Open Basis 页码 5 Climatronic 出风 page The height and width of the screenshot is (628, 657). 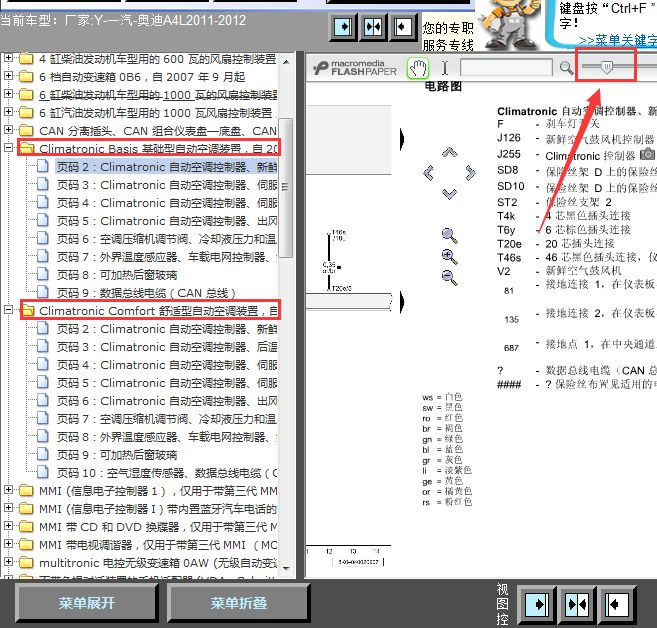point(167,221)
